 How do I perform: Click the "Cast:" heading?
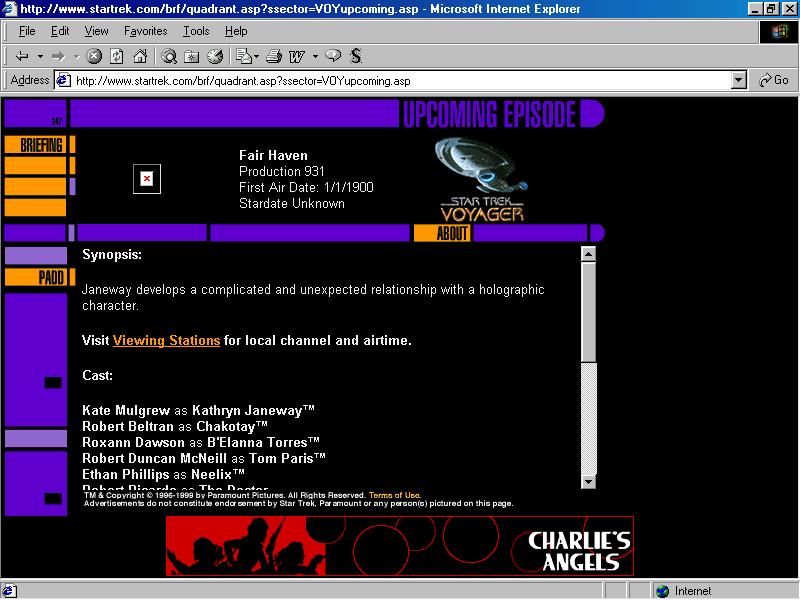[x=97, y=376]
